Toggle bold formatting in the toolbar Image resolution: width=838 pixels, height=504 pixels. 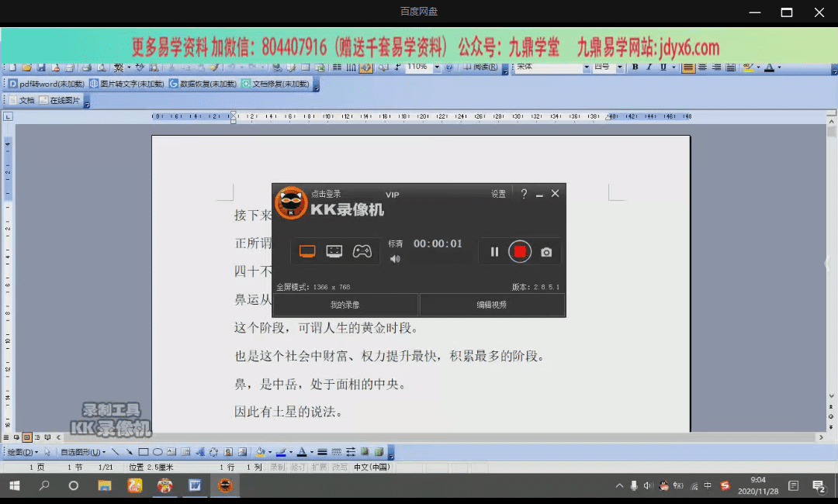635,67
